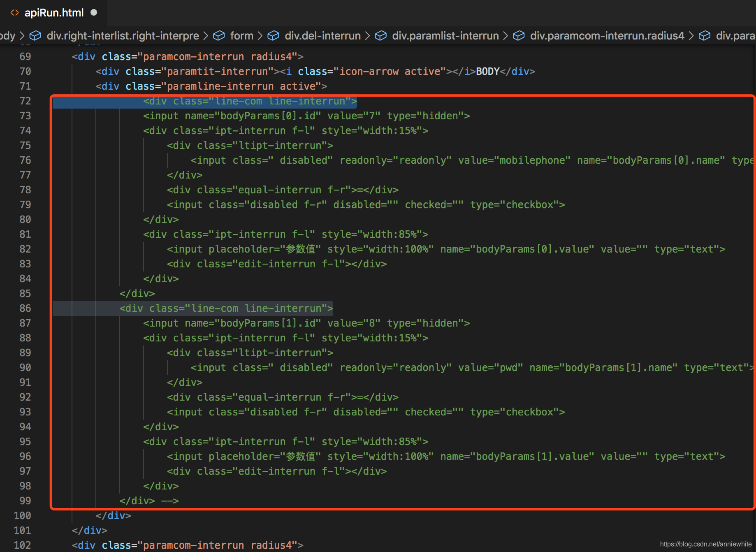Open breadcrumb div.del-interrun
756x552 pixels.
point(322,36)
